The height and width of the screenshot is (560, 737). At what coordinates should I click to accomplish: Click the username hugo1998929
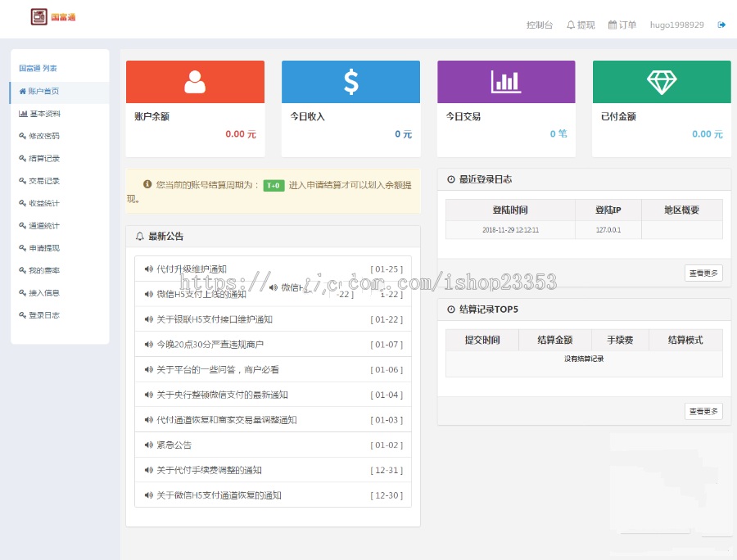pos(678,25)
